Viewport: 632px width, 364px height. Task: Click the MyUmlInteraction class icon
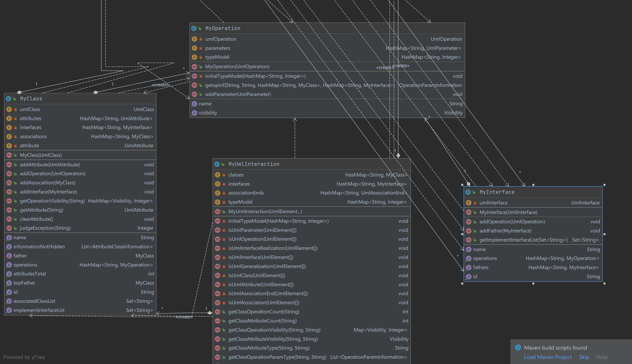point(217,164)
